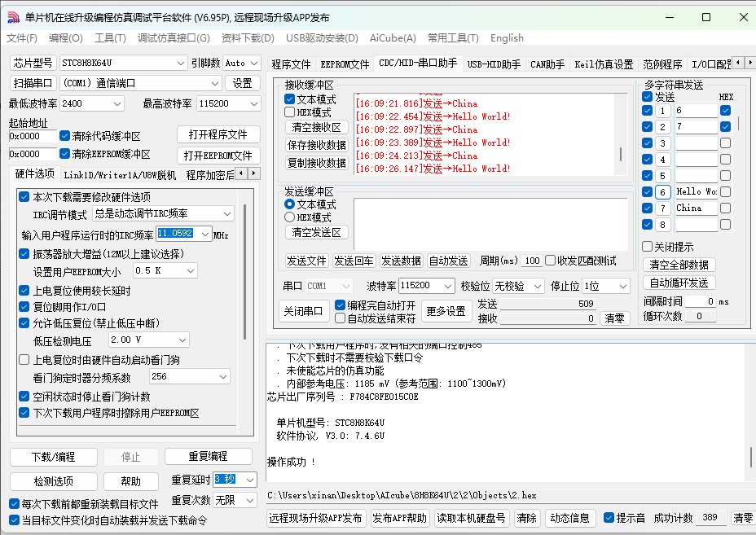This screenshot has width=756, height=535.
Task: Select 发送缓冲区 HEX模式 radio button
Action: pyautogui.click(x=290, y=217)
